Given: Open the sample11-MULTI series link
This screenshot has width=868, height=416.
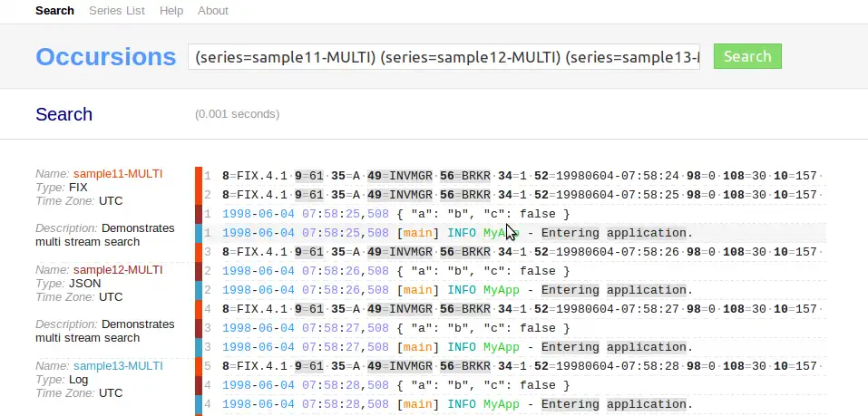Looking at the screenshot, I should [x=118, y=174].
